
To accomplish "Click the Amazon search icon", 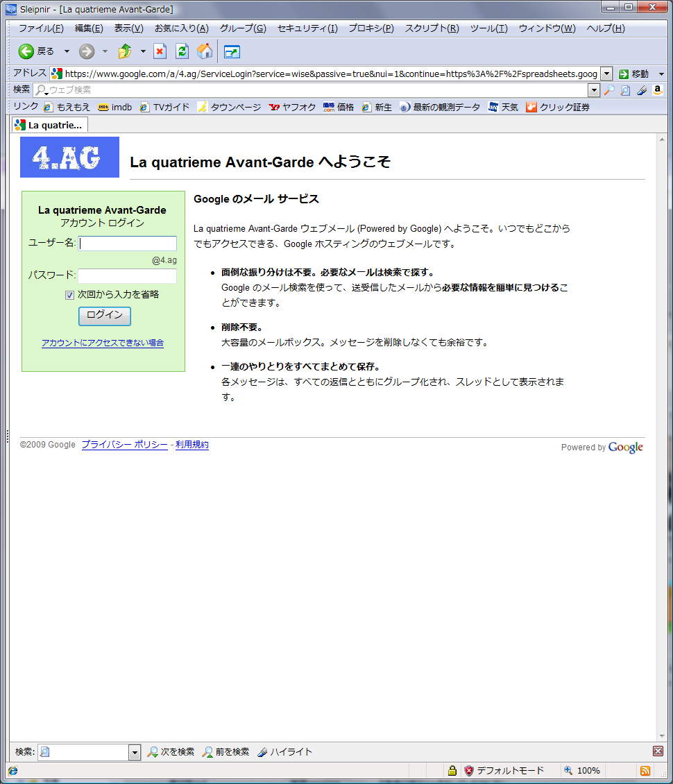I will (657, 90).
